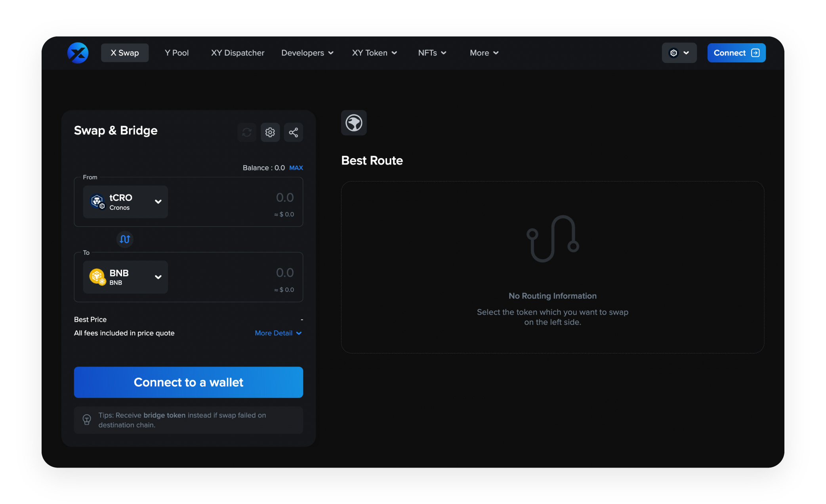The width and height of the screenshot is (826, 504).
Task: Expand More Detail fees section
Action: coord(278,333)
